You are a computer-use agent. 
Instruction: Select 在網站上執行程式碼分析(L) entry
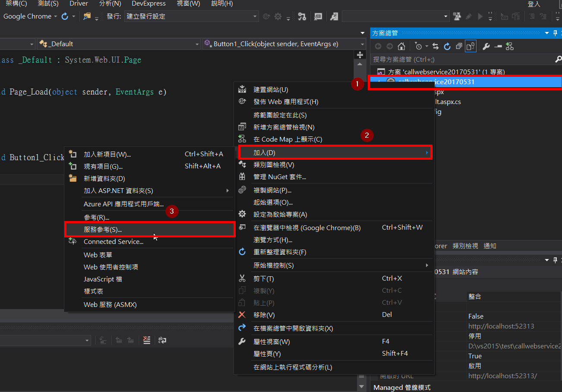[x=335, y=367]
